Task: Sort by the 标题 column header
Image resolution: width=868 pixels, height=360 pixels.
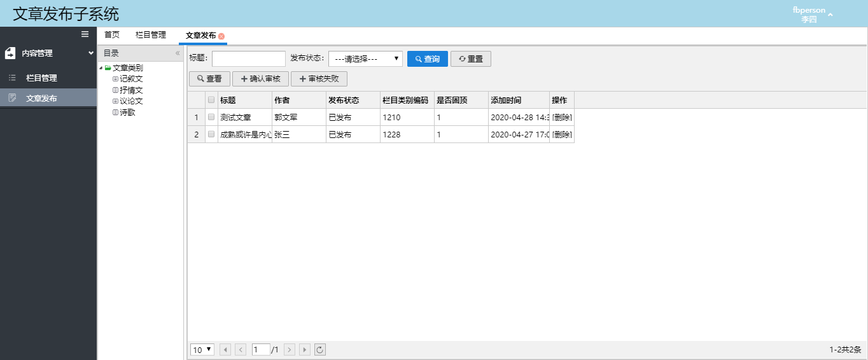Action: [x=245, y=100]
